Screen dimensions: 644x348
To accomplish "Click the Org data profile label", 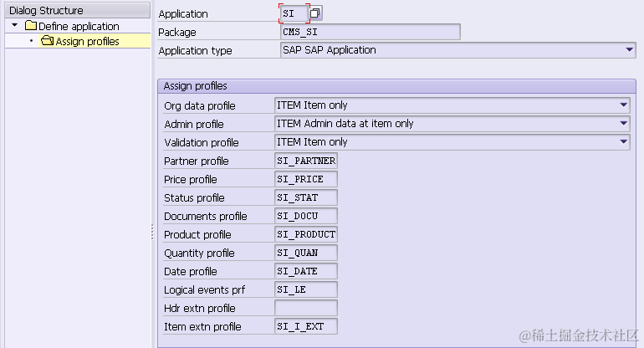I will 200,105.
